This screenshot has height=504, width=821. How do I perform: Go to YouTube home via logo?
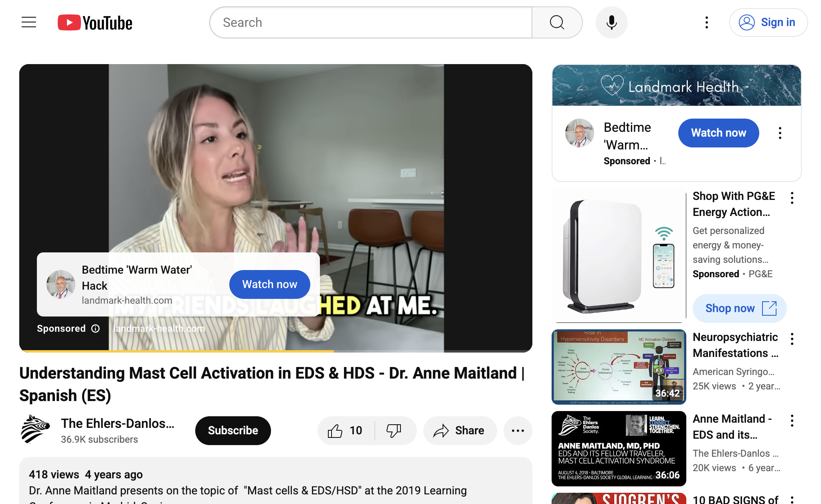tap(95, 23)
